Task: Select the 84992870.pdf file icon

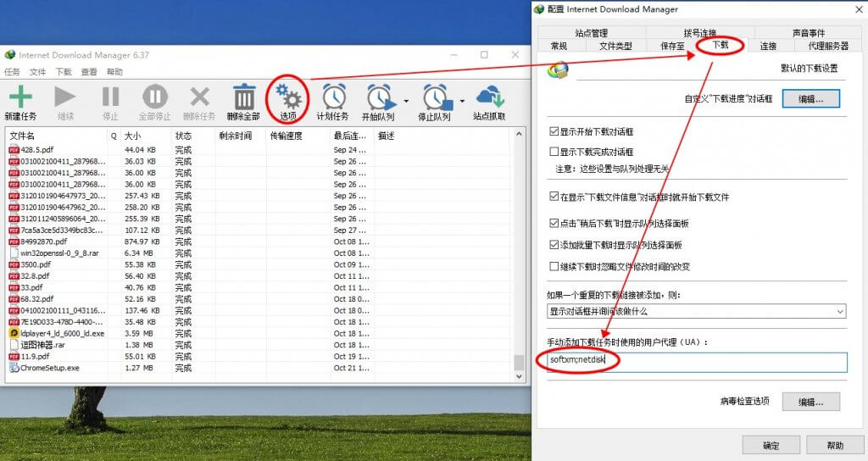Action: point(14,242)
